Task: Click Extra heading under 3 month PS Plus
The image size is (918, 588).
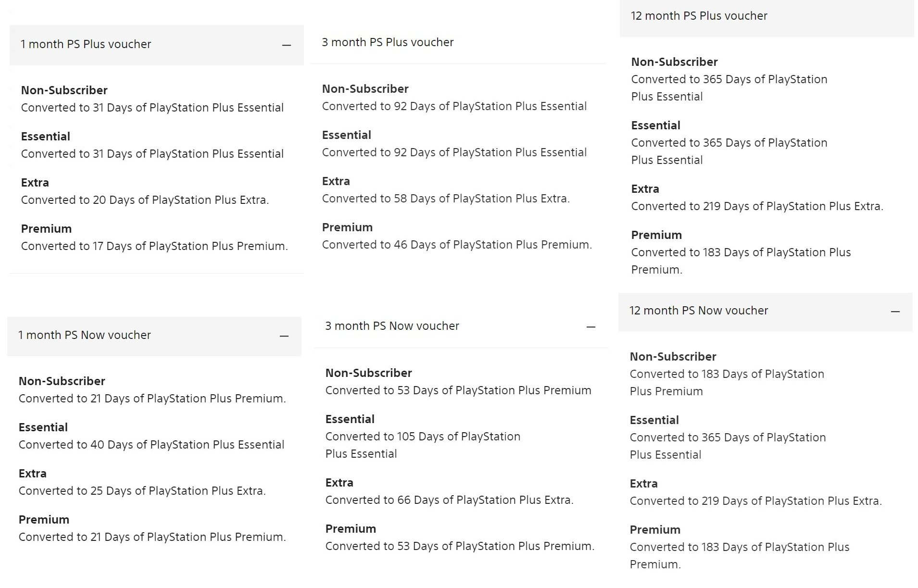Action: 336,181
